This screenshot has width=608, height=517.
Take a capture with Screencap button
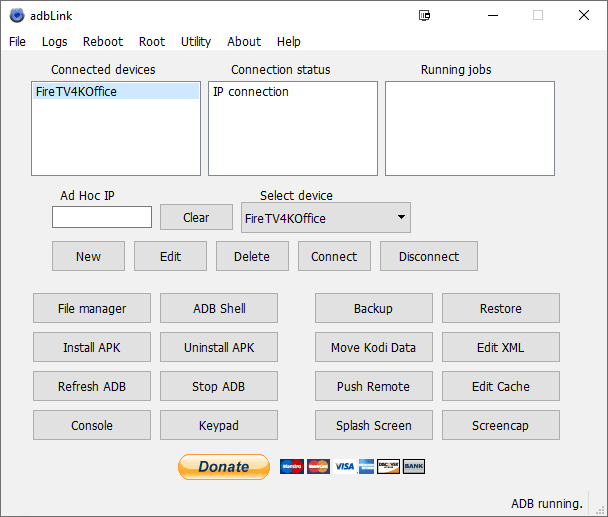[500, 425]
